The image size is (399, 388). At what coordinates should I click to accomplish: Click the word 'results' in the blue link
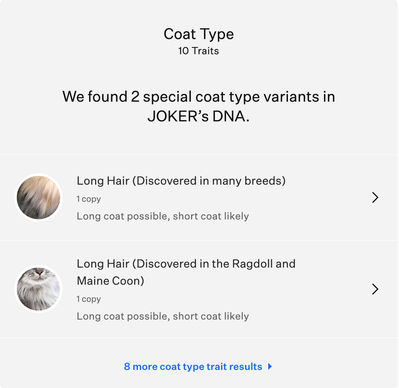(246, 367)
